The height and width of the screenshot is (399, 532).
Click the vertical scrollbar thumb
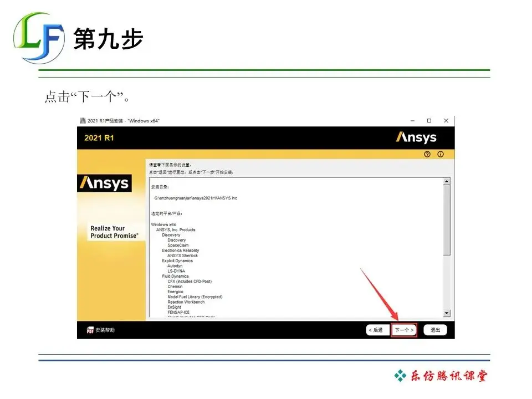(447, 220)
